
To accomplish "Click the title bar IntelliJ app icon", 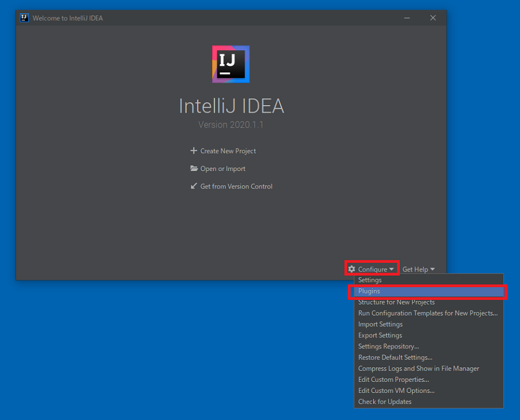I will (x=24, y=18).
